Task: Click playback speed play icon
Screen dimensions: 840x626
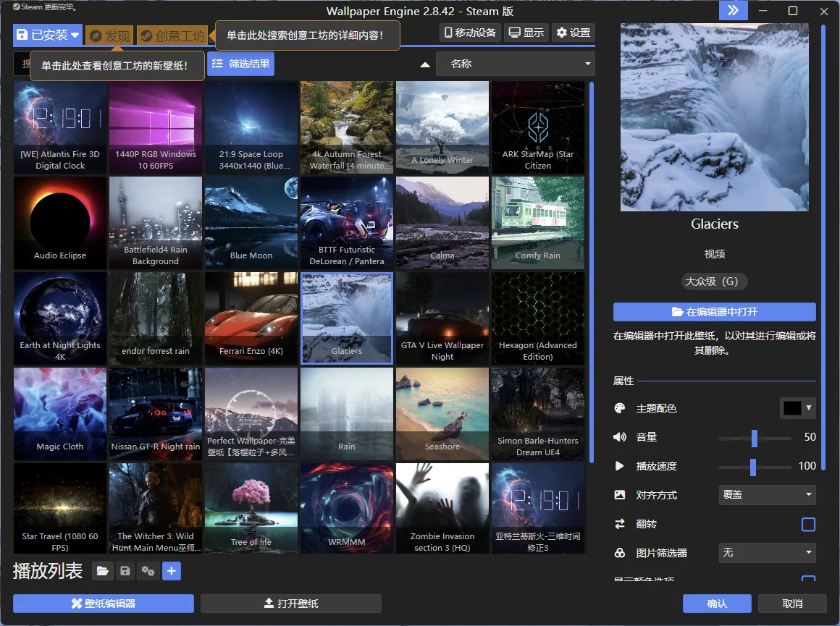Action: (x=620, y=466)
